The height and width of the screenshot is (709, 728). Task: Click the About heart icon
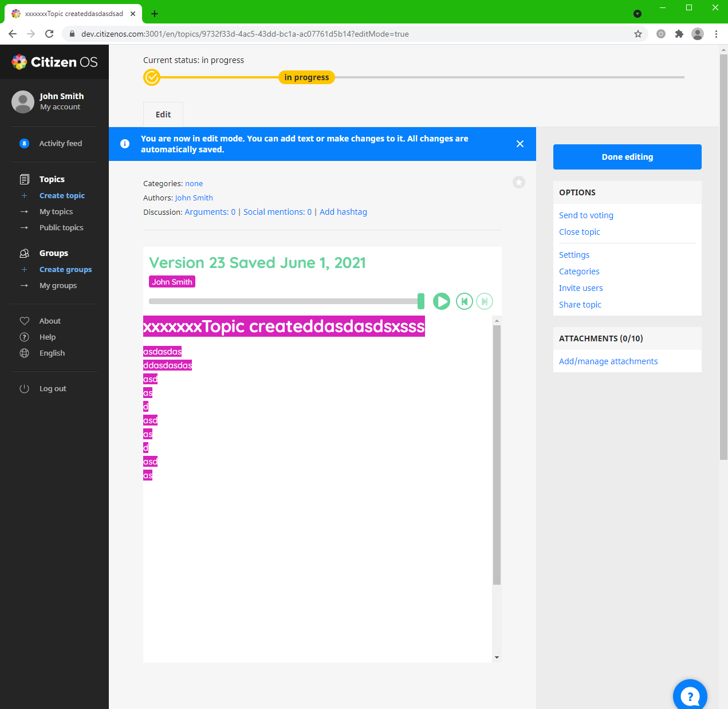click(x=25, y=321)
